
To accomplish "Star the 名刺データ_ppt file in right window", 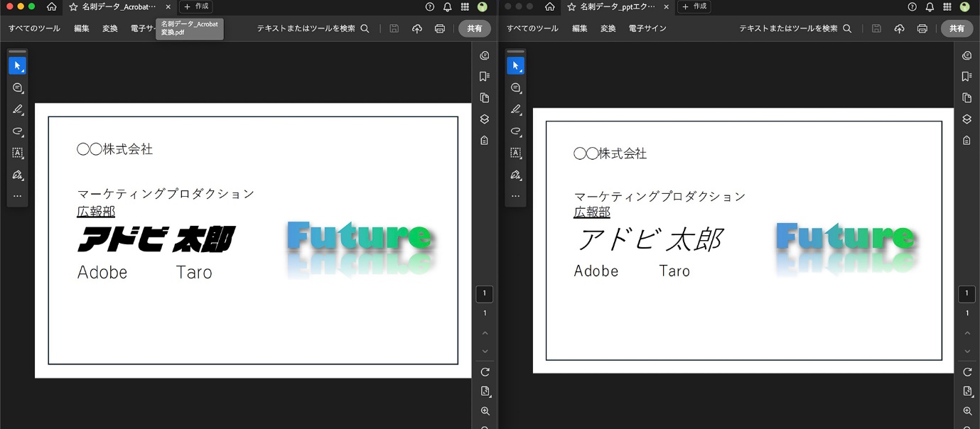I will tap(571, 6).
